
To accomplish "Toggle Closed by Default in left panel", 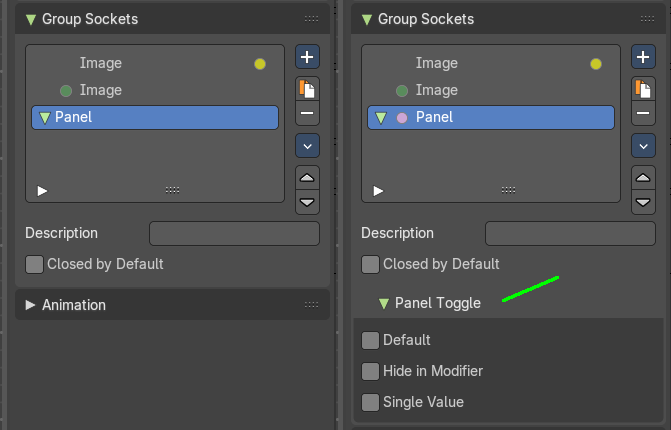I will click(34, 264).
